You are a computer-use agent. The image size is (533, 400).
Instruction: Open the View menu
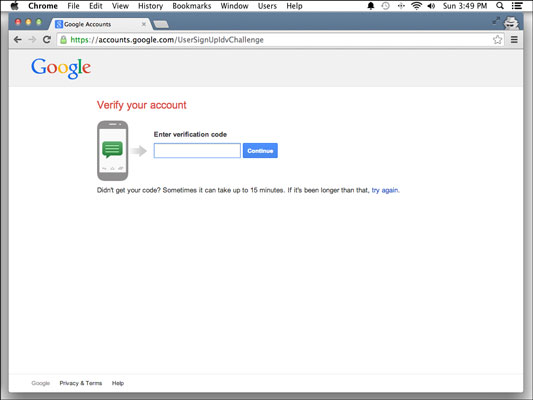120,6
